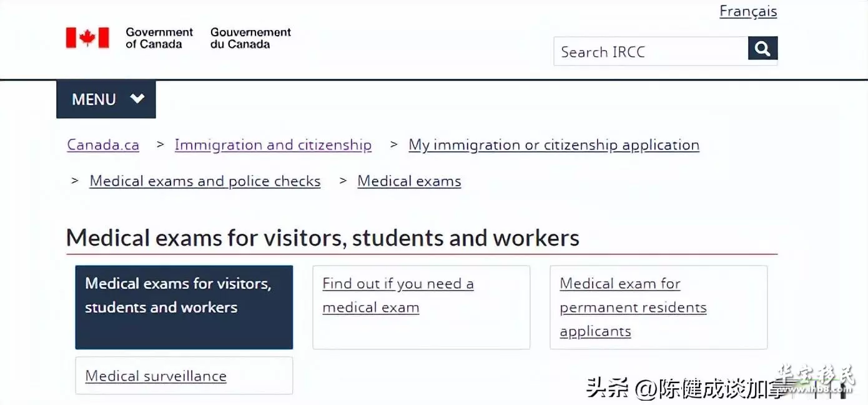The image size is (868, 405).
Task: Open the Medical surveillance tile
Action: 184,376
